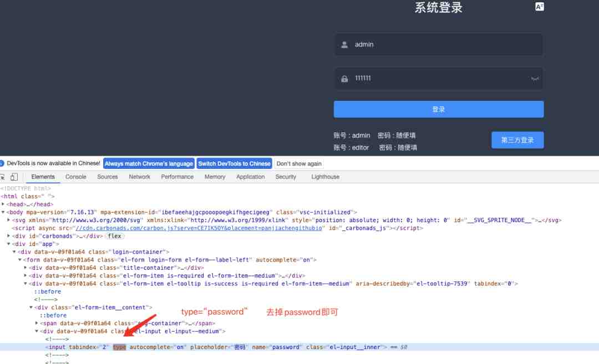599x364 pixels.
Task: Expand the title-container div node
Action: click(25, 268)
